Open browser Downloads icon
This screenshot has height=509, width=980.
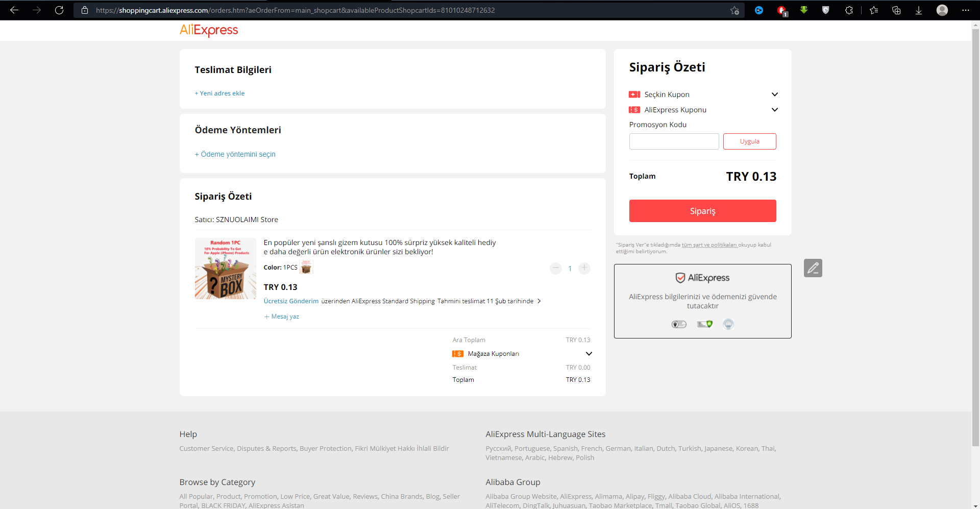coord(919,10)
